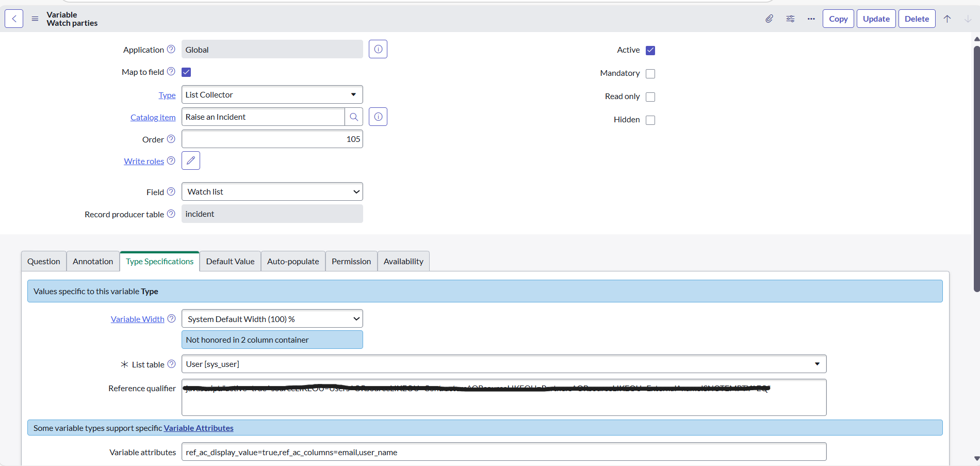Screen dimensions: 980x466
Task: Toggle the Hidden checkbox
Action: (650, 120)
